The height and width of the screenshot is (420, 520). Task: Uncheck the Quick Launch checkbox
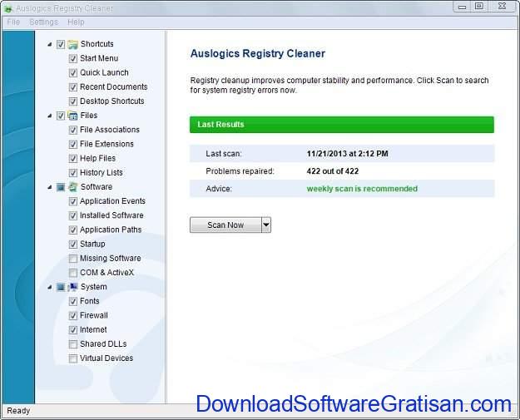(x=73, y=73)
